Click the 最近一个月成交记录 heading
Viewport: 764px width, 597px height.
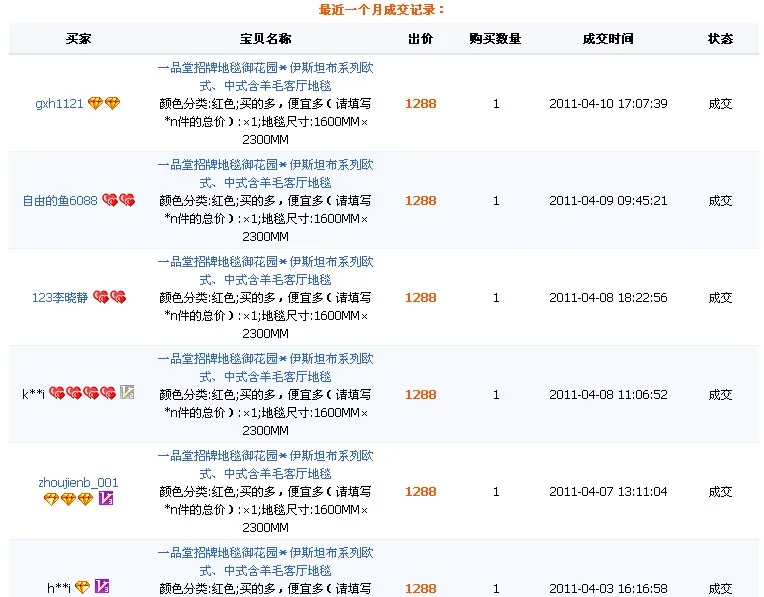[x=382, y=10]
